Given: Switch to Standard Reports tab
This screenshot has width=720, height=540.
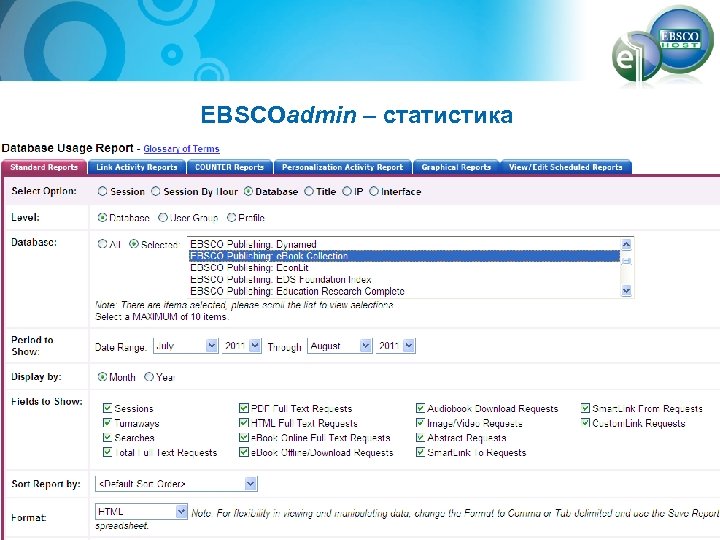Looking at the screenshot, I should pyautogui.click(x=44, y=167).
